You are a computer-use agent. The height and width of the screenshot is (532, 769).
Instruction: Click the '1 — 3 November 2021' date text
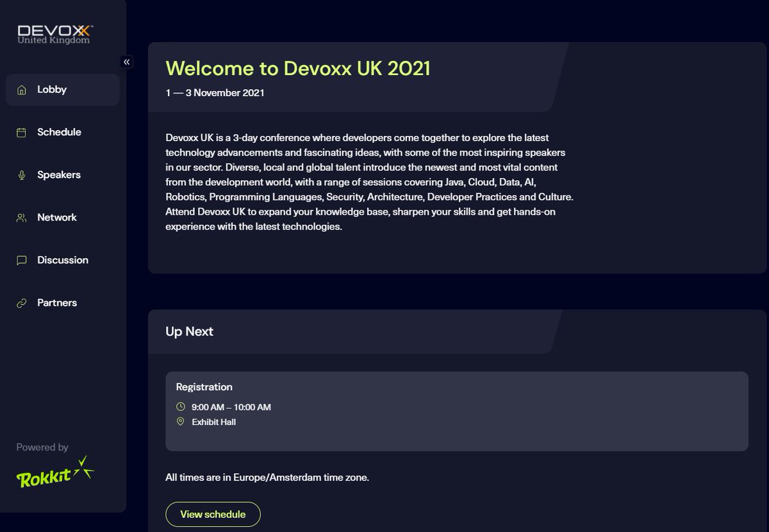[215, 93]
